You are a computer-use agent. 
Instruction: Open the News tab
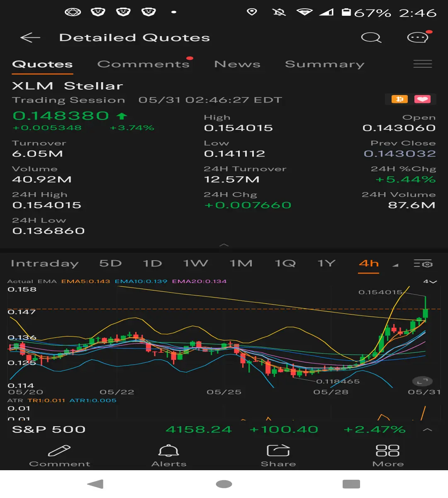click(237, 64)
